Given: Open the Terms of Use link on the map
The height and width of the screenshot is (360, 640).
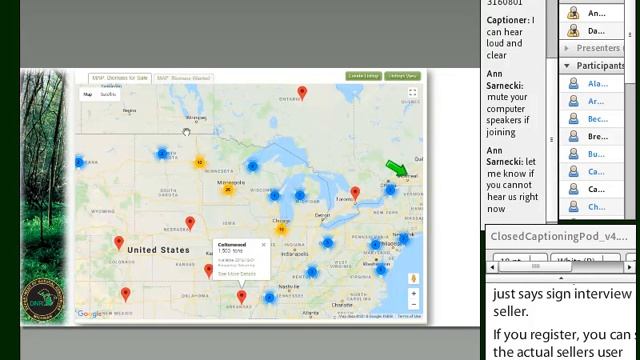Looking at the screenshot, I should point(409,316).
